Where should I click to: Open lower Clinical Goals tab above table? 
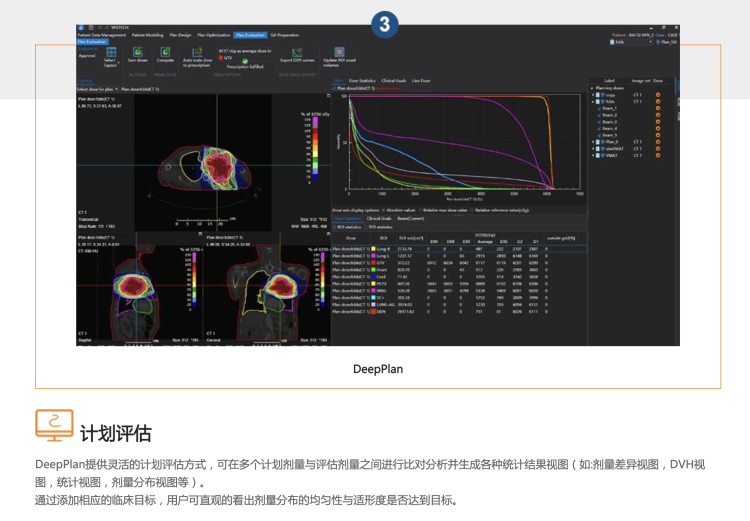click(379, 218)
